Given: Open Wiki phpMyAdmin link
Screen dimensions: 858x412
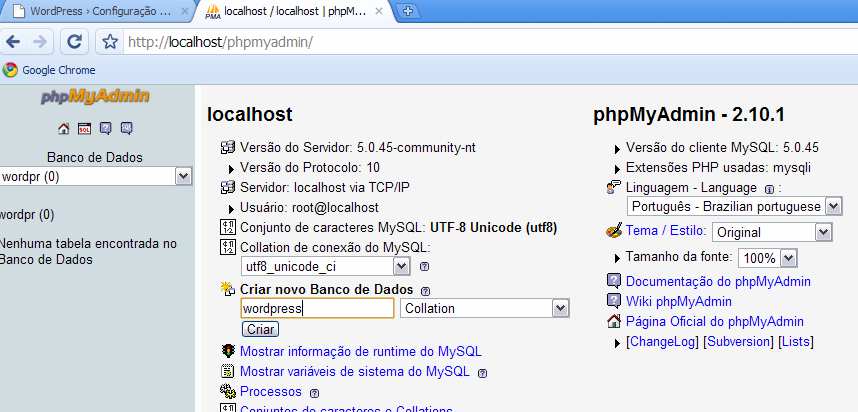Looking at the screenshot, I should 679,301.
